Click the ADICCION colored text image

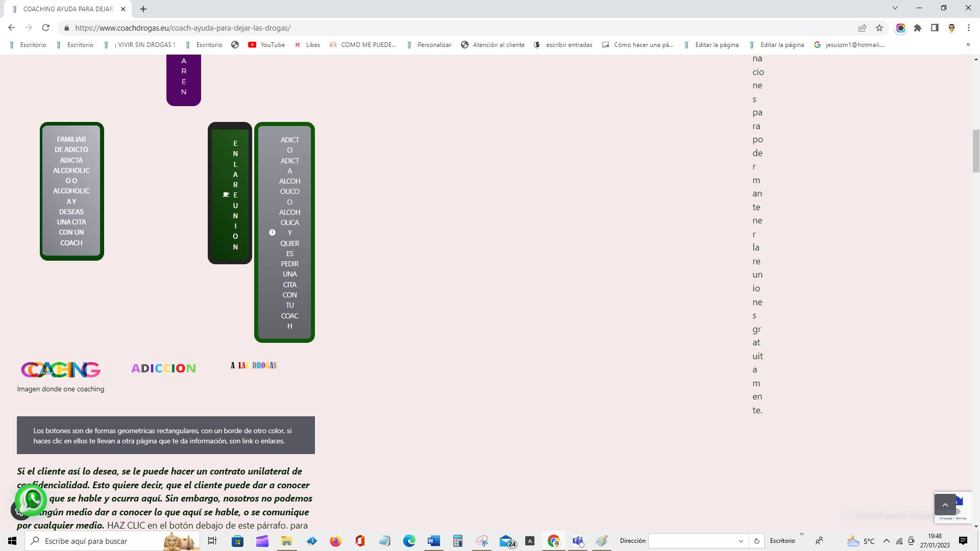tap(163, 368)
